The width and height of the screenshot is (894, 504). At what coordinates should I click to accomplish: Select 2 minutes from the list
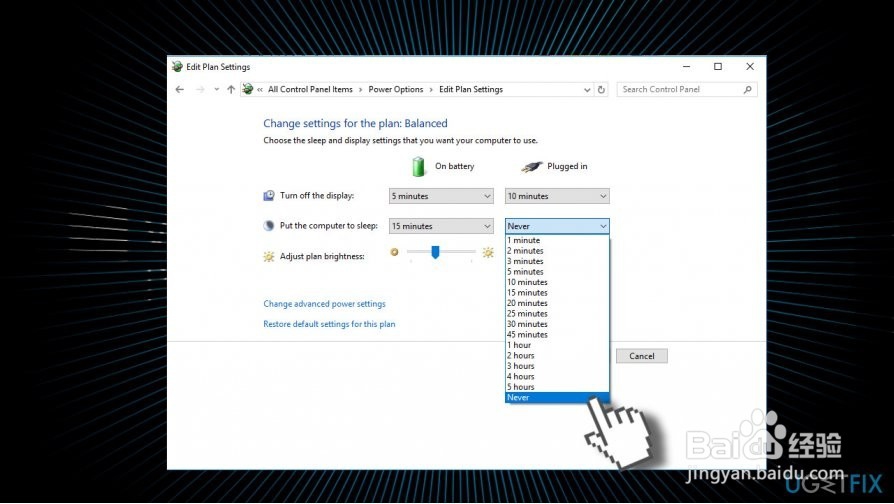click(557, 251)
